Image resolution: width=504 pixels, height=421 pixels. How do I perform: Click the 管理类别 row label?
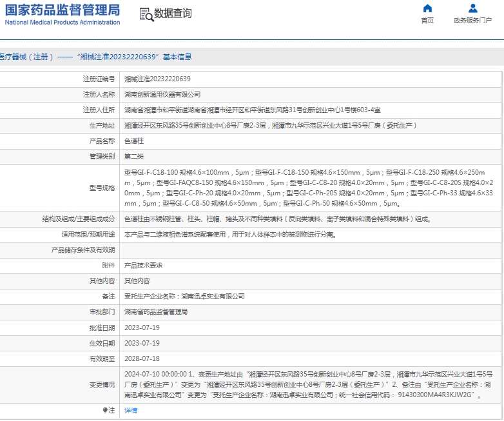tap(102, 156)
